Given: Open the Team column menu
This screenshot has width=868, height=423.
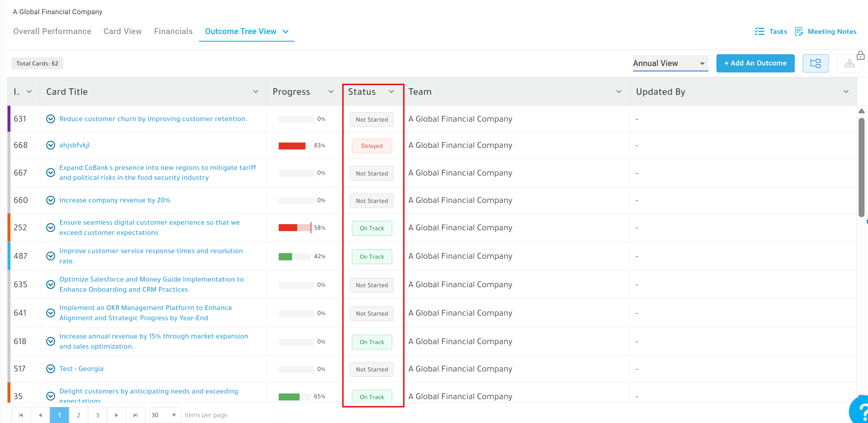Looking at the screenshot, I should (x=619, y=92).
